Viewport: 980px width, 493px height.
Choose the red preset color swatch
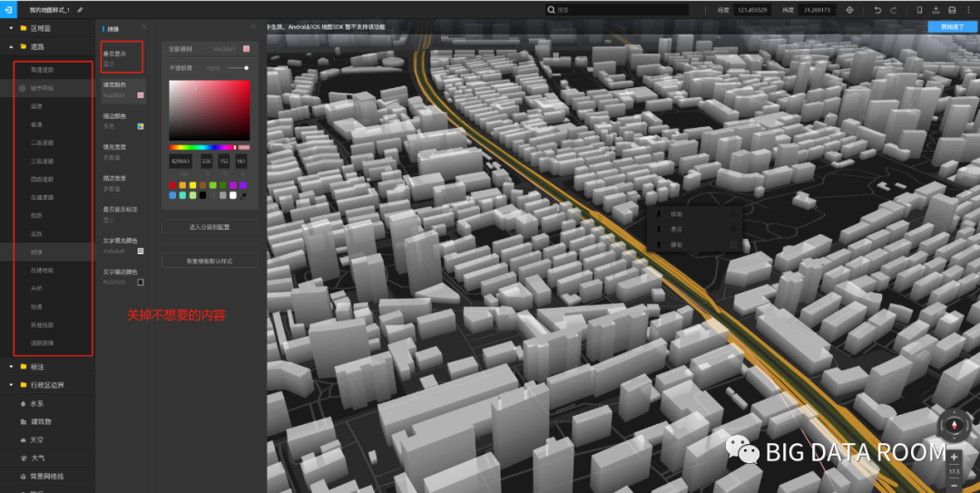(172, 185)
